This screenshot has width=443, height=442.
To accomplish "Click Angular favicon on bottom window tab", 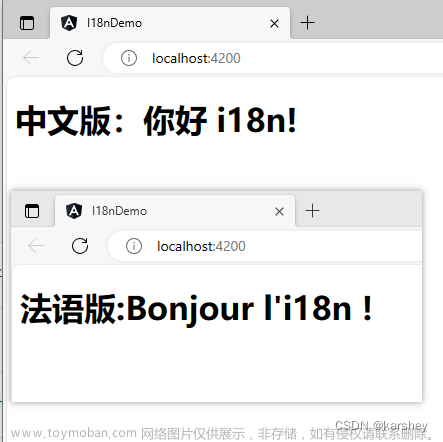I will coord(74,211).
